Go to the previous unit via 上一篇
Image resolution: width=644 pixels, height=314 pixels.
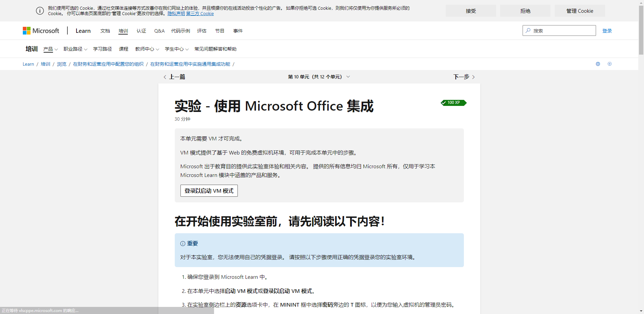click(174, 77)
